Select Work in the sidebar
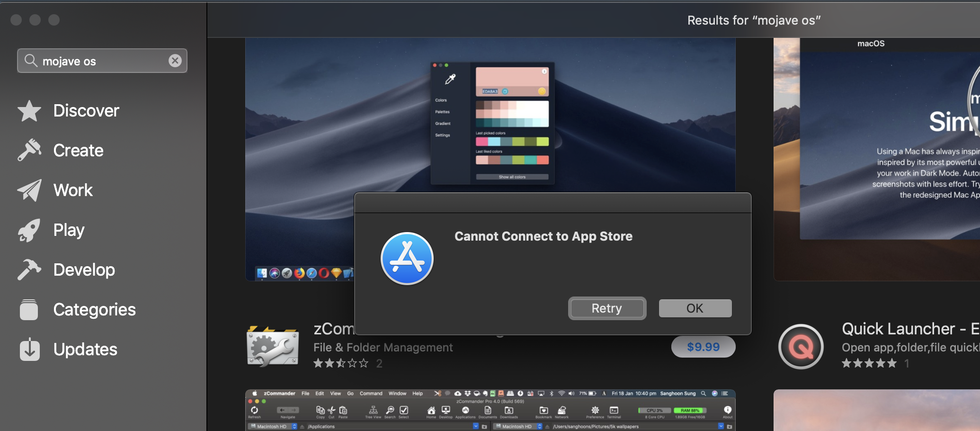The width and height of the screenshot is (980, 431). (55, 190)
